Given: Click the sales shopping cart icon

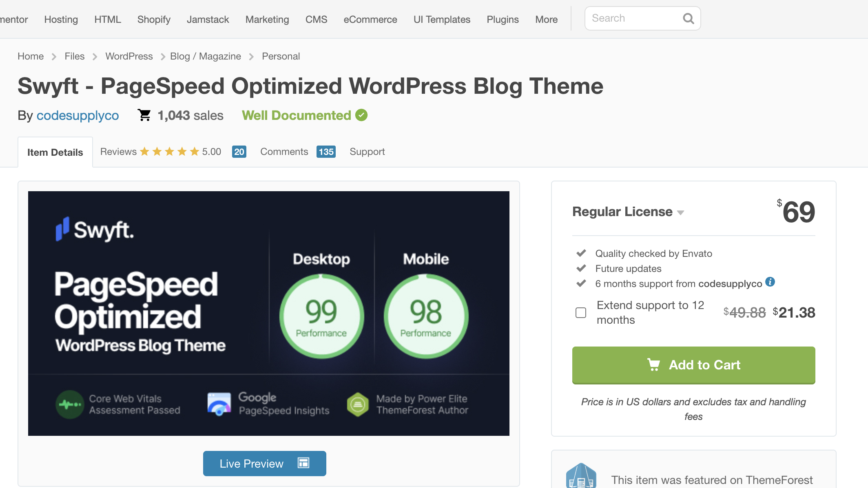Looking at the screenshot, I should (x=144, y=115).
